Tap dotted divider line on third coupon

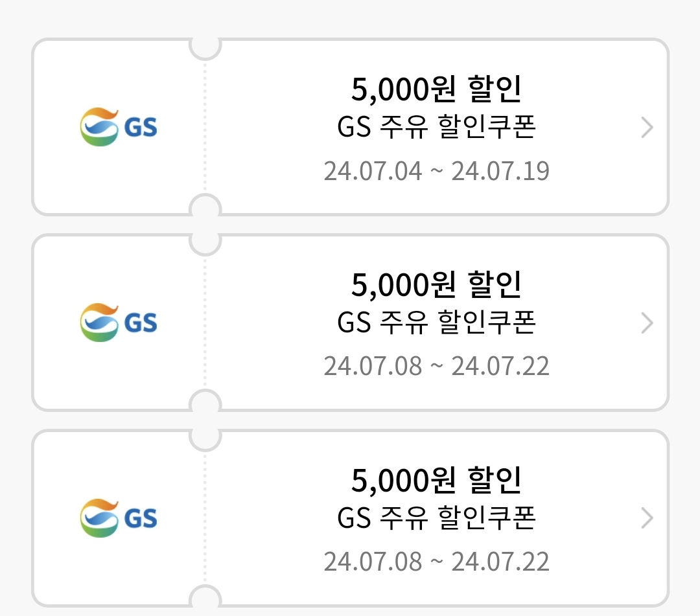click(205, 518)
